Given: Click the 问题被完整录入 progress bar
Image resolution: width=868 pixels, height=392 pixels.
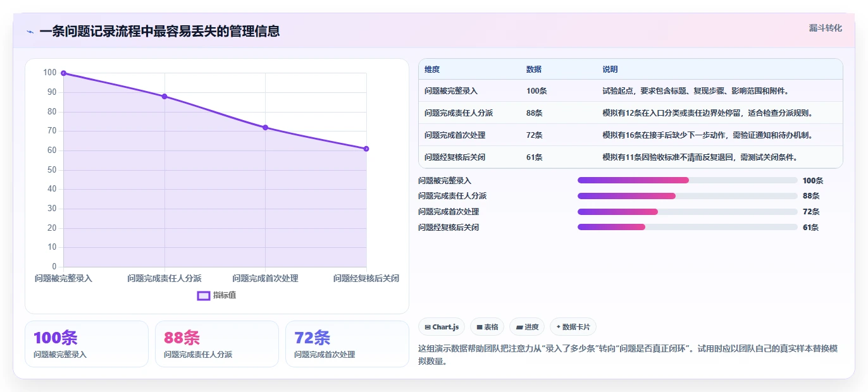Looking at the screenshot, I should (x=688, y=180).
